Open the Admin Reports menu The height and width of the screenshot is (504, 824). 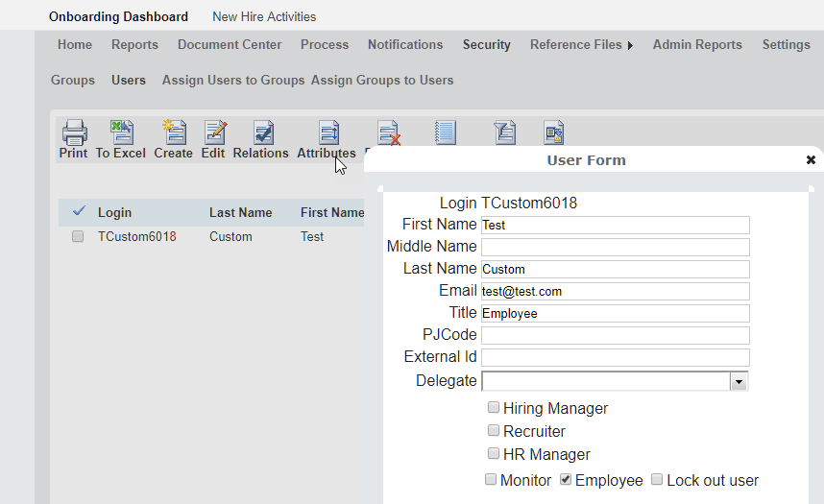[697, 45]
